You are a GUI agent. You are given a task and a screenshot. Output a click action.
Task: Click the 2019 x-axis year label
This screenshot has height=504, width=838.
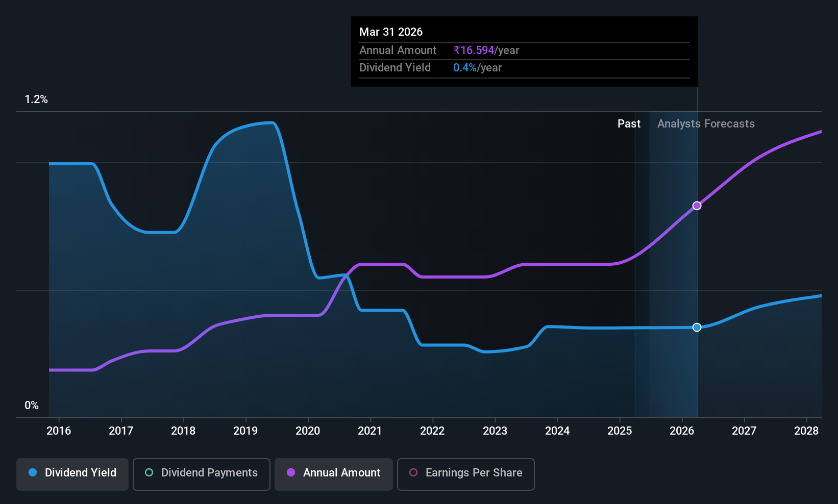(245, 431)
